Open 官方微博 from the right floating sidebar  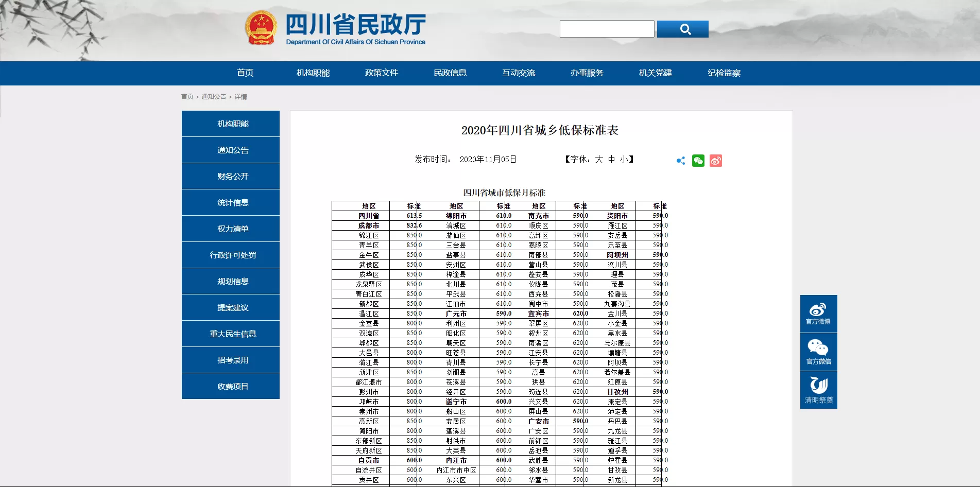pyautogui.click(x=818, y=314)
